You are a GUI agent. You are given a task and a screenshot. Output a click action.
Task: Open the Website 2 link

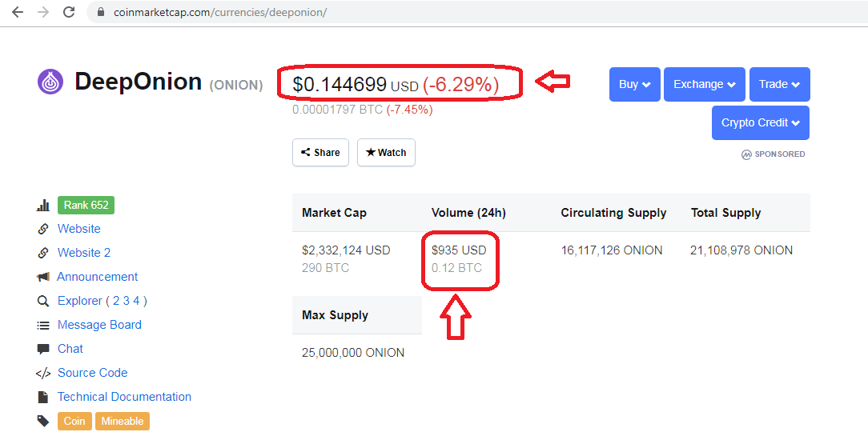pos(84,253)
